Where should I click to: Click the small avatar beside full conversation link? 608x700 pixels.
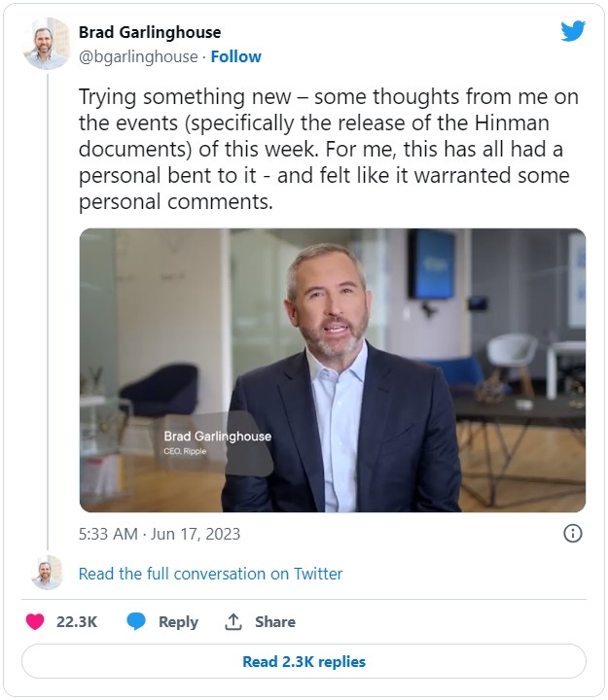pos(47,573)
